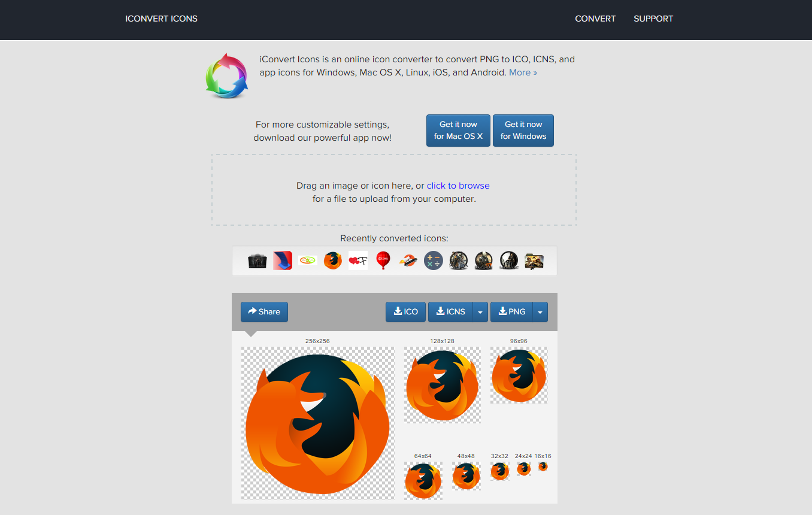The image size is (812, 515).
Task: Open the CONVERT menu item
Action: point(595,19)
